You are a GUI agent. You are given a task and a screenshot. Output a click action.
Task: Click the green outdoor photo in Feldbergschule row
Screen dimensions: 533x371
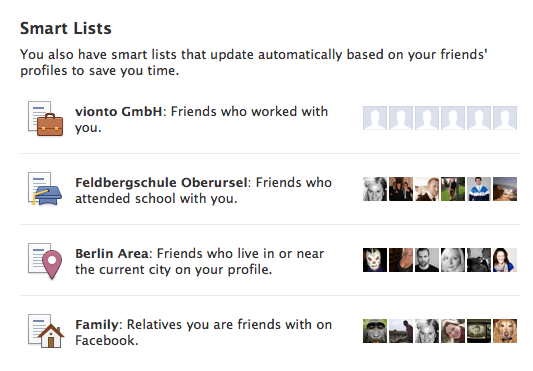click(x=453, y=189)
